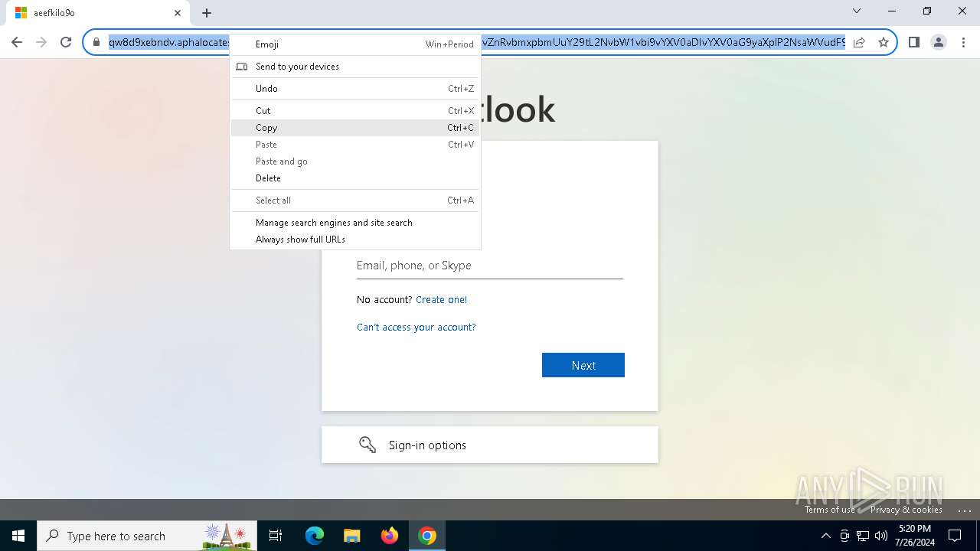The image size is (980, 551).
Task: Click the volume speaker tray icon
Action: 881,536
